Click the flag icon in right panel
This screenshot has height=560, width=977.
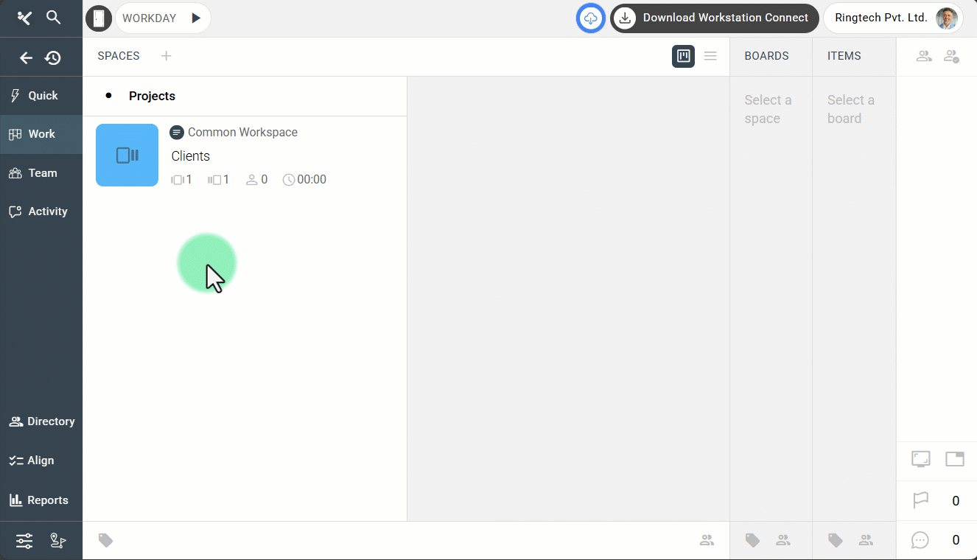click(920, 501)
